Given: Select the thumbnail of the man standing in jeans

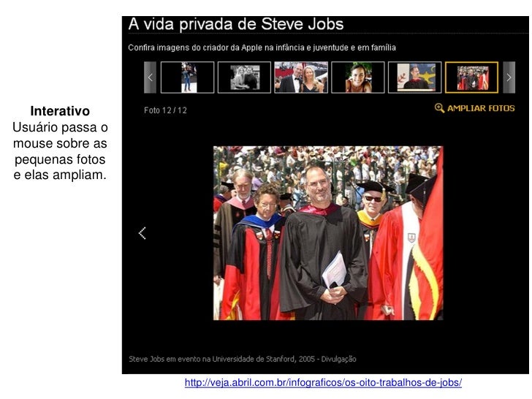Looking at the screenshot, I should [x=187, y=77].
